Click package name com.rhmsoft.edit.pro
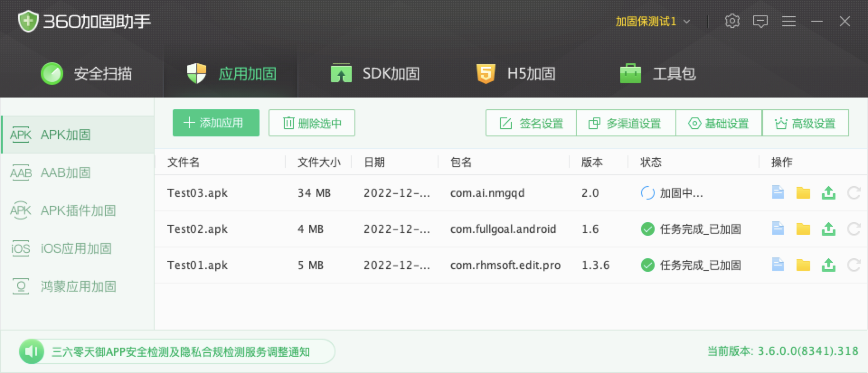 coord(505,265)
